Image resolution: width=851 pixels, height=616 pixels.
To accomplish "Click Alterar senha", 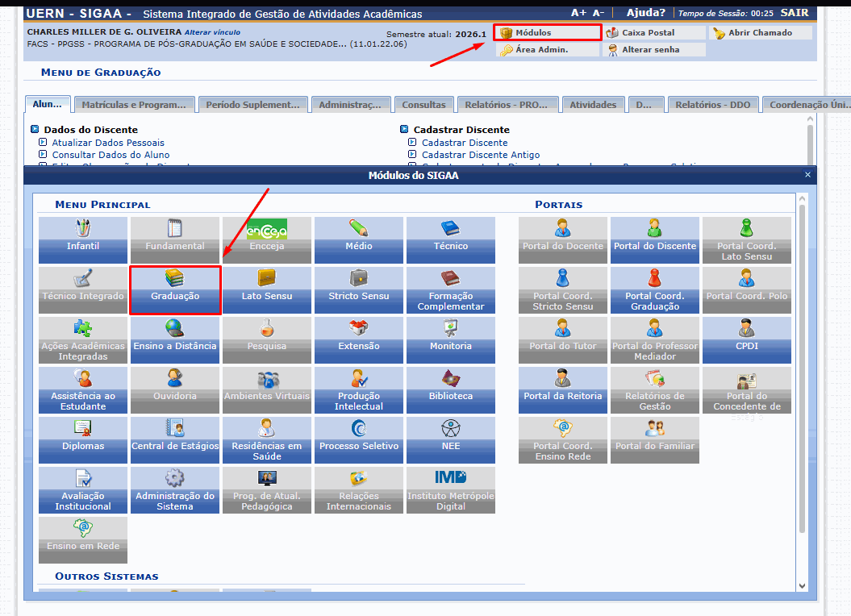I will pyautogui.click(x=654, y=49).
